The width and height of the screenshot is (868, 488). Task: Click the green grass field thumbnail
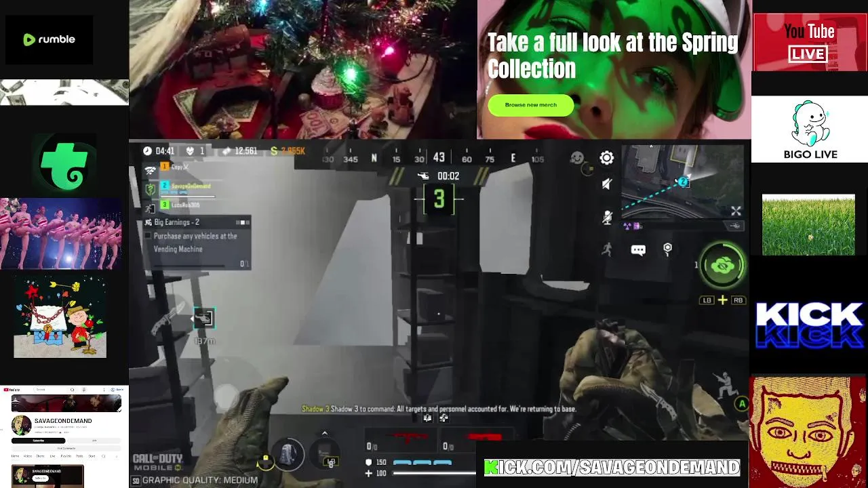808,225
